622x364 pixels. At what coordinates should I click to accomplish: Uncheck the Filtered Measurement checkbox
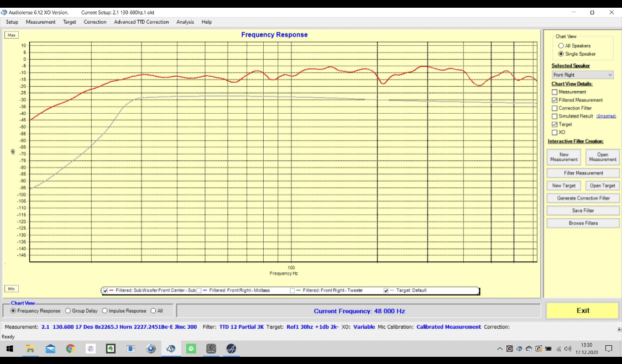(x=555, y=101)
